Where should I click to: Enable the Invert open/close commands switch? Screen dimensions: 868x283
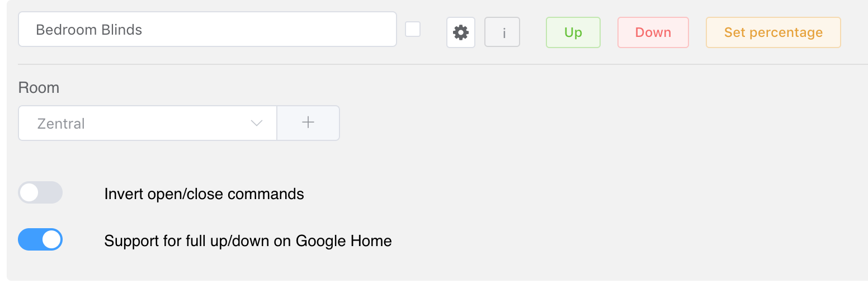[40, 193]
